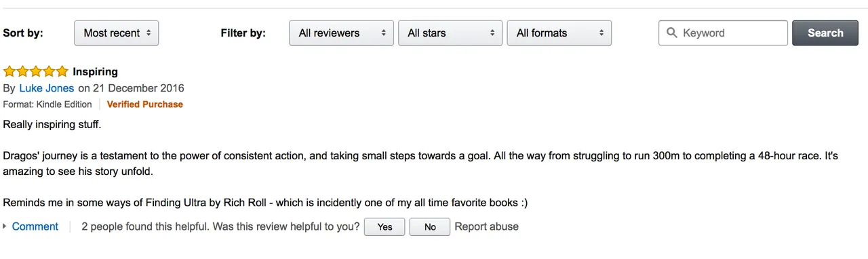Open Luke Jones reviewer profile
868x259 pixels.
[x=47, y=88]
